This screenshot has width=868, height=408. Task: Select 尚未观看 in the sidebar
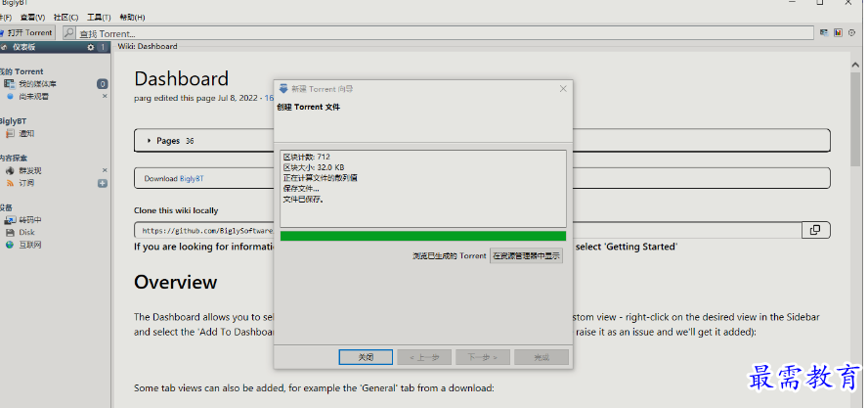(34, 97)
